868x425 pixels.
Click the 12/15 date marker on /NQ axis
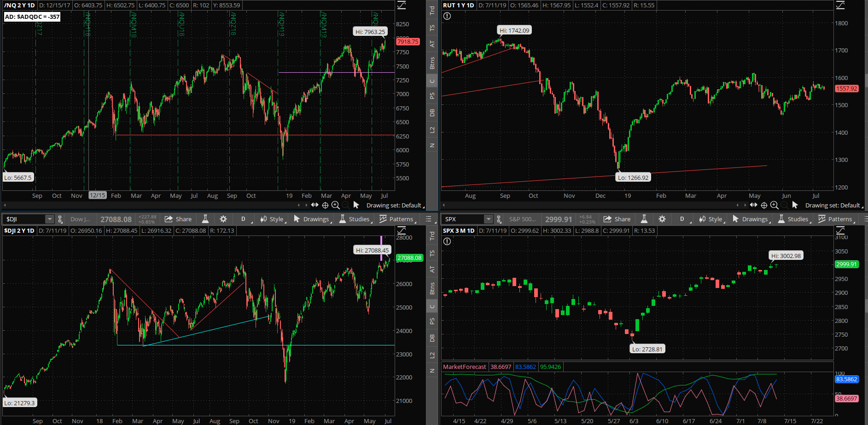click(x=97, y=195)
